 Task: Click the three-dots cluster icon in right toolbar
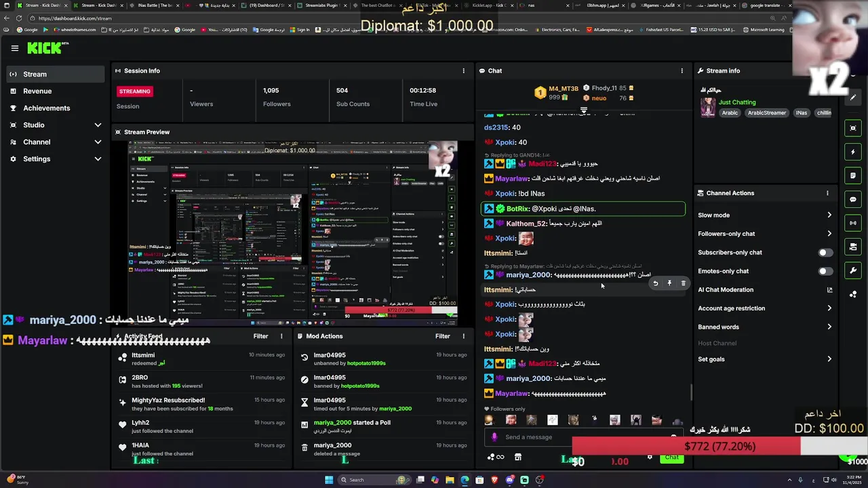pos(853,294)
